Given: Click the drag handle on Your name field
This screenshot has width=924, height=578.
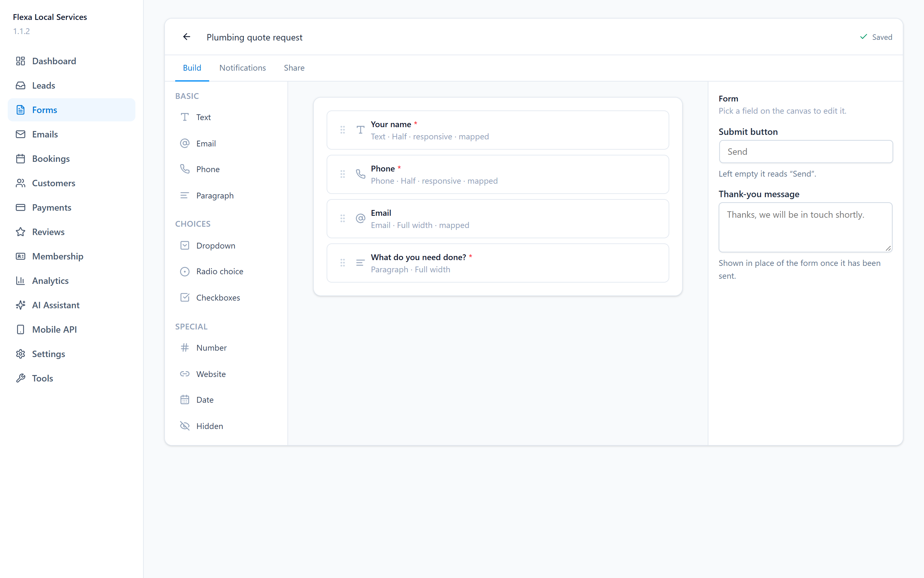Looking at the screenshot, I should [343, 130].
